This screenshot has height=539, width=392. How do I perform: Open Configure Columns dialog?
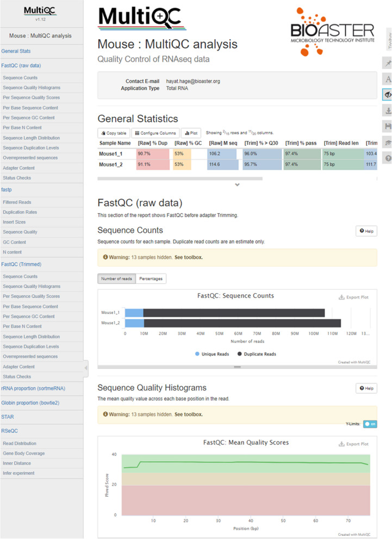[x=155, y=133]
